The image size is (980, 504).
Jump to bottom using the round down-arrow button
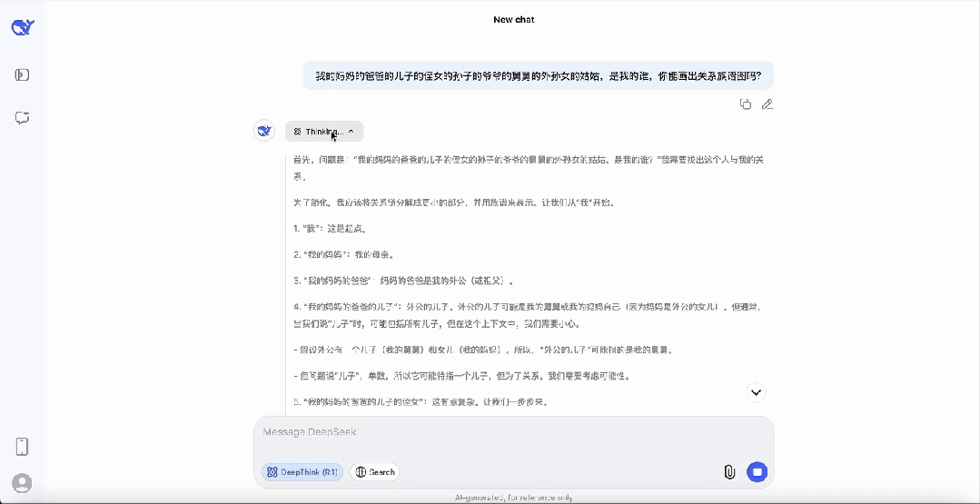click(756, 392)
